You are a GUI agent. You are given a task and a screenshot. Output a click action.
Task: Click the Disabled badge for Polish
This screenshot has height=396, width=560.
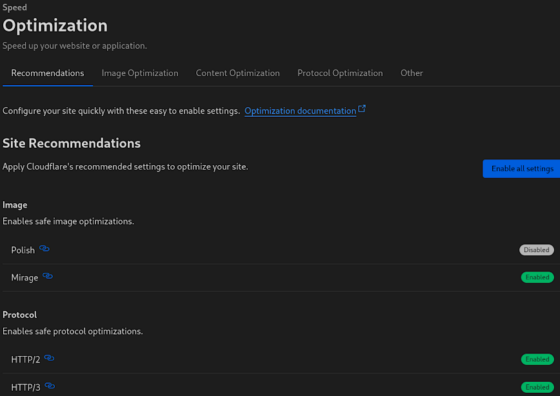point(536,250)
